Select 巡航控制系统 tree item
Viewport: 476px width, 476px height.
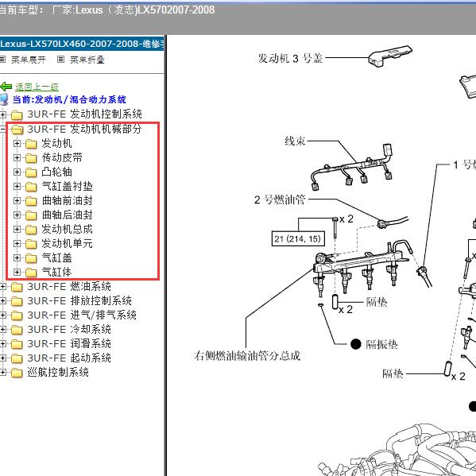point(58,372)
